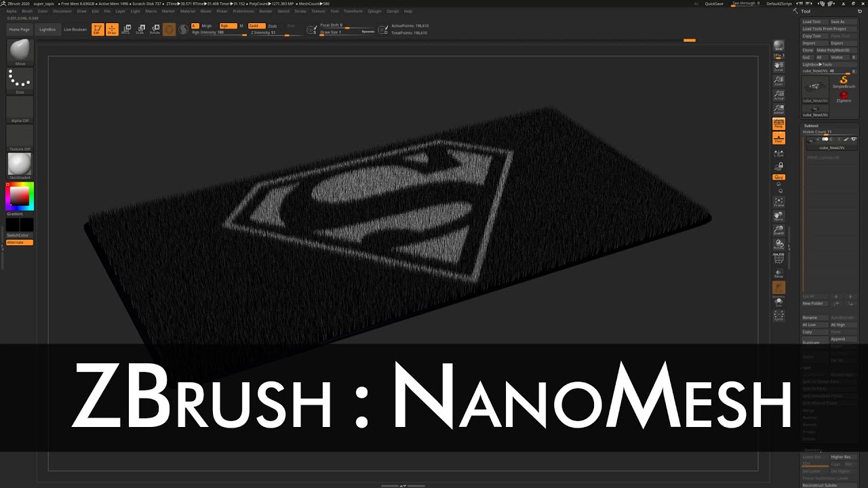This screenshot has width=868, height=488.
Task: Click the Gizmo 3D round icon
Action: click(x=169, y=29)
